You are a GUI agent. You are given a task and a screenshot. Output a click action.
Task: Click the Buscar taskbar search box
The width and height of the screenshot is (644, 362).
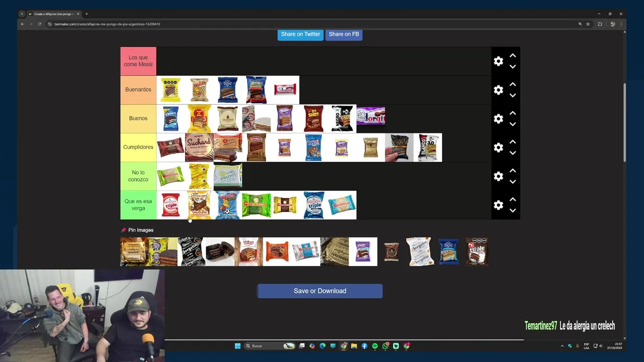(270, 346)
